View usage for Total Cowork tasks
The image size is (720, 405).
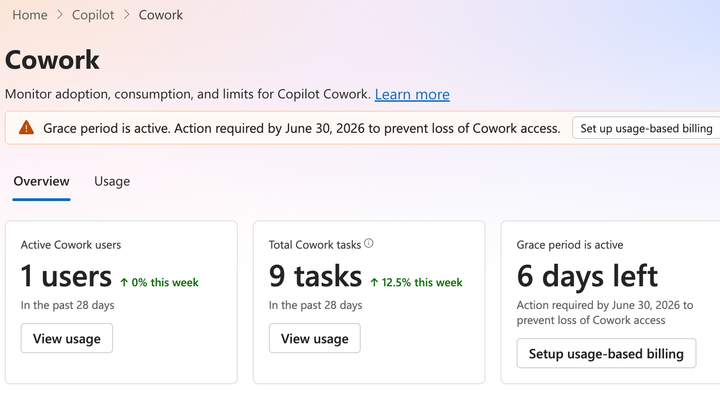click(315, 338)
